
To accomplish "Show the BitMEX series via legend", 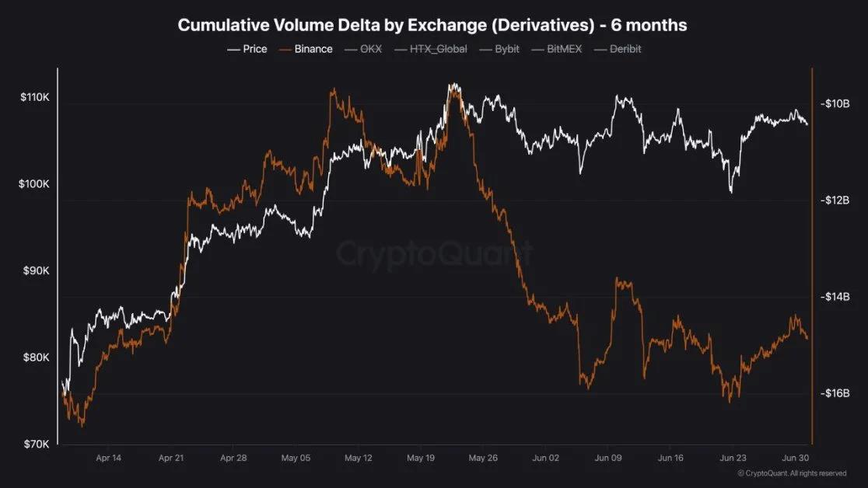I will point(557,49).
